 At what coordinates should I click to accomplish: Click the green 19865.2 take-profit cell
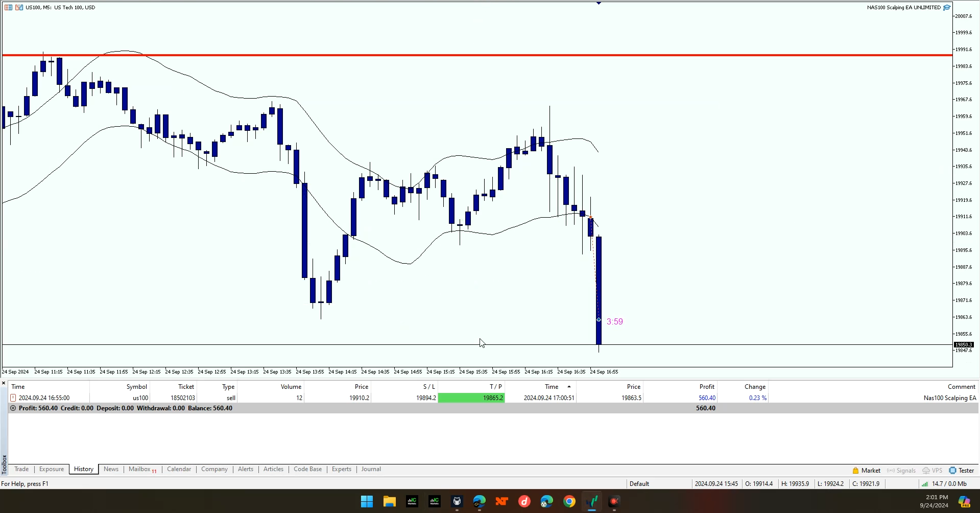(471, 398)
